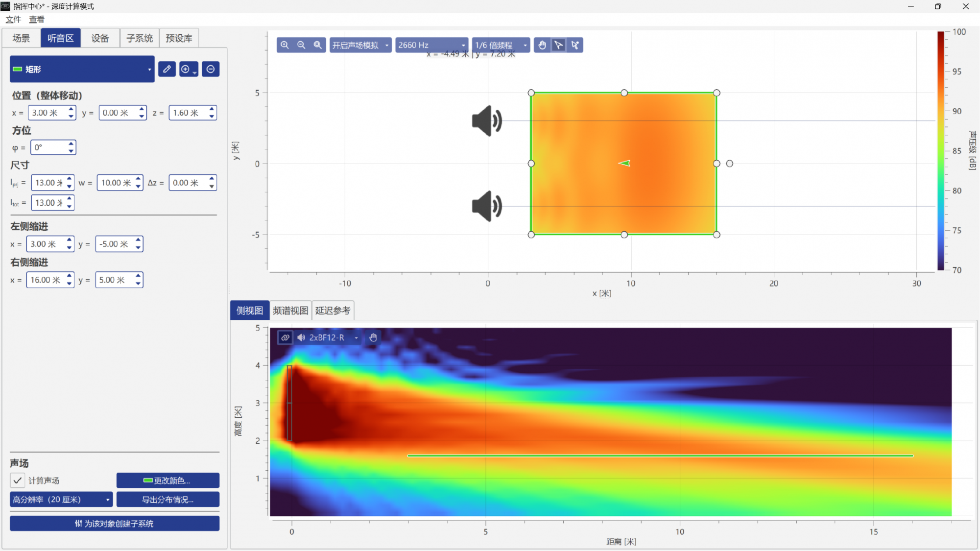The height and width of the screenshot is (551, 980).
Task: Open the 开启声场模拟 dropdown
Action: (360, 45)
